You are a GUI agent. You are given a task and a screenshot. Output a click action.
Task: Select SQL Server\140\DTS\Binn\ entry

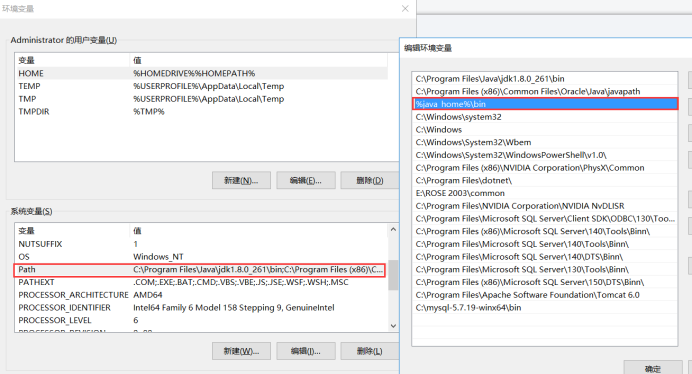(x=545, y=257)
